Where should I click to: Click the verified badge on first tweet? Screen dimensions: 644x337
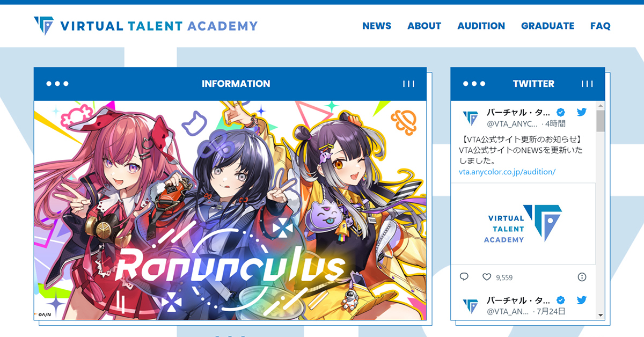click(x=560, y=112)
